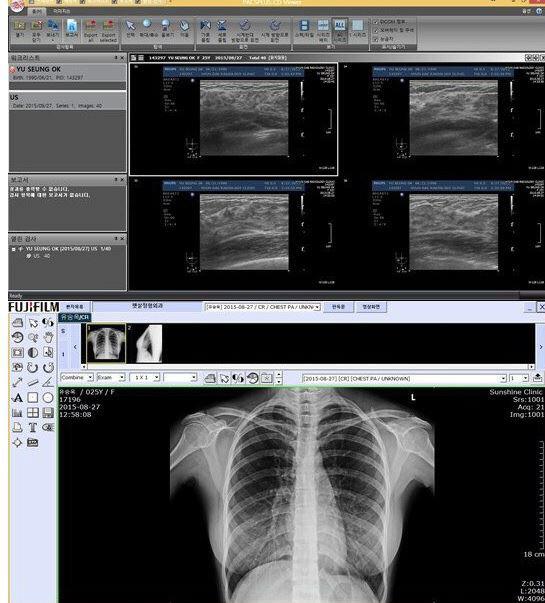Toggle the second overlay checkbox in ribbon
Viewport: 545px width, 603px height.
click(x=376, y=30)
